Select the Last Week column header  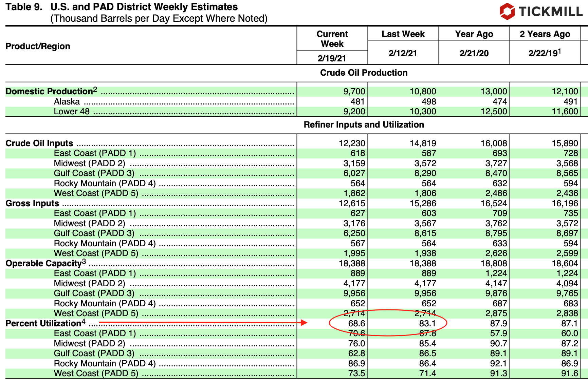[403, 34]
